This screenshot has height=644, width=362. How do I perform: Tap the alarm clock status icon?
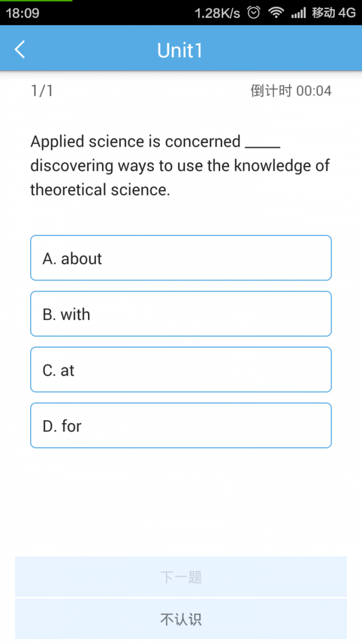click(255, 13)
